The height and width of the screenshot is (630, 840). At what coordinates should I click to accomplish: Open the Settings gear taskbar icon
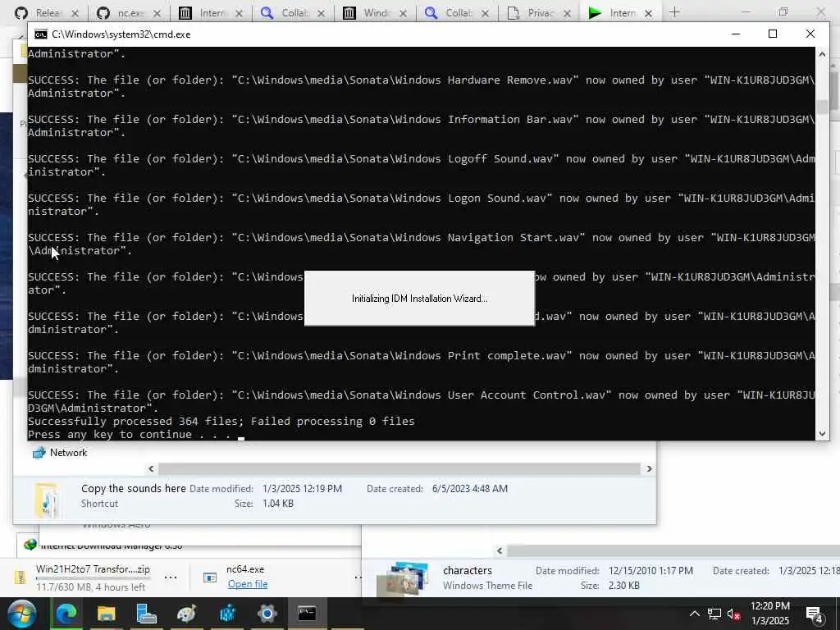tap(267, 614)
